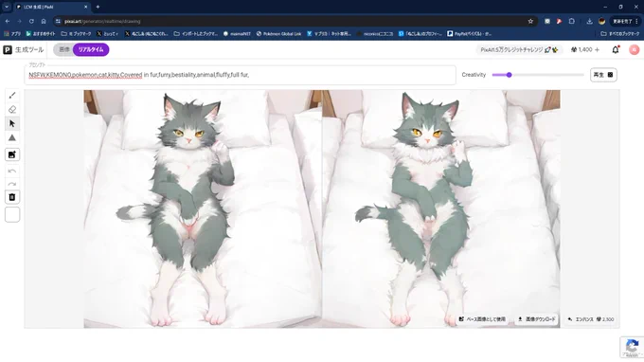Clear canvas with the trash icon
The image size is (644, 362).
pos(12,197)
